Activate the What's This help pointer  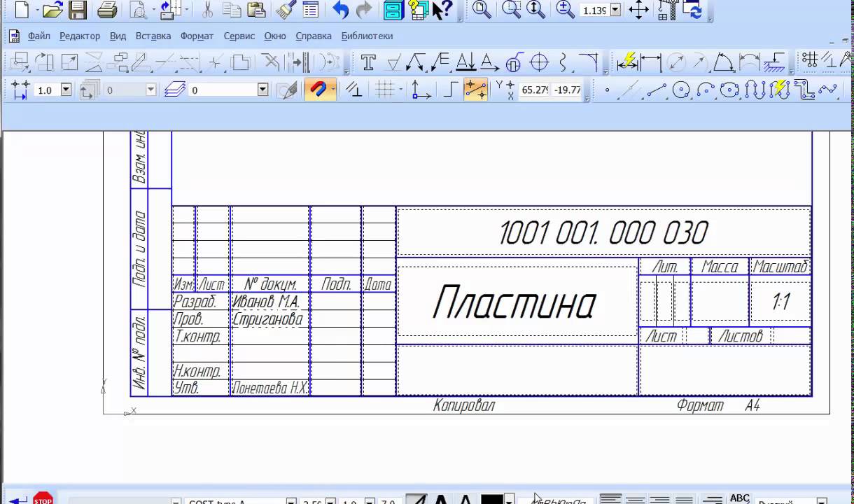[x=442, y=10]
